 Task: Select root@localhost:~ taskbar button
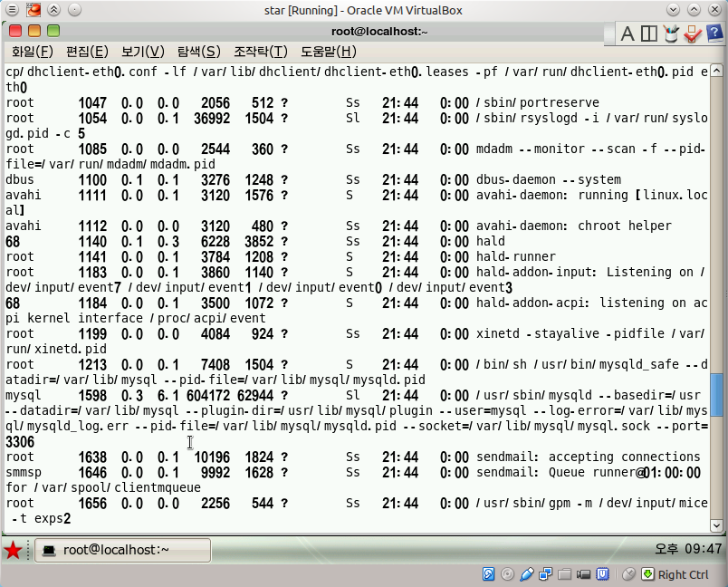[123, 551]
